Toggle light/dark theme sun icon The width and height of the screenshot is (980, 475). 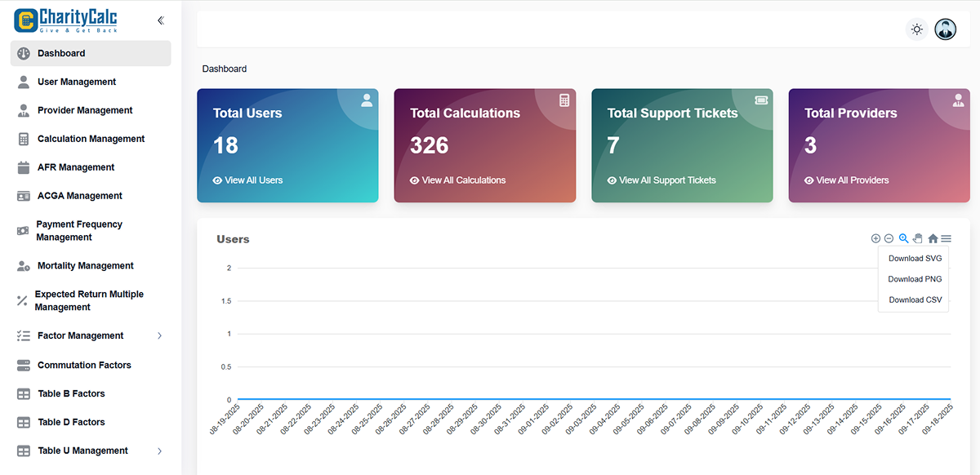pyautogui.click(x=917, y=29)
